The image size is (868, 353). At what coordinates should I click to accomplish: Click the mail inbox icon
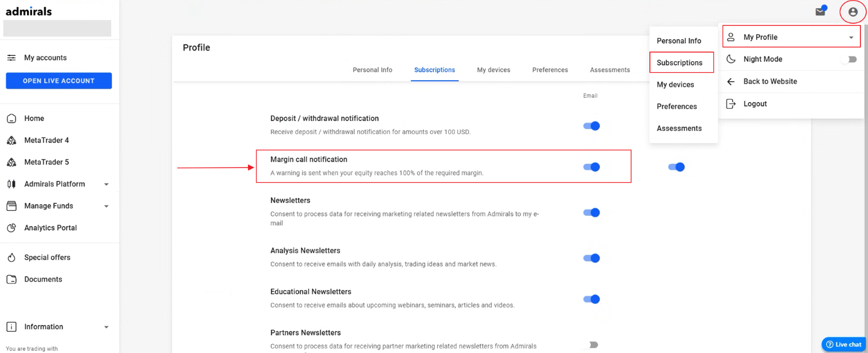(820, 12)
